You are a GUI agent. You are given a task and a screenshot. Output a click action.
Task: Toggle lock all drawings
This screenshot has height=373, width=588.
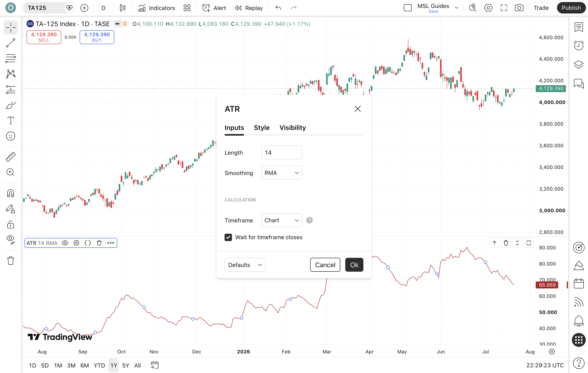click(x=10, y=224)
